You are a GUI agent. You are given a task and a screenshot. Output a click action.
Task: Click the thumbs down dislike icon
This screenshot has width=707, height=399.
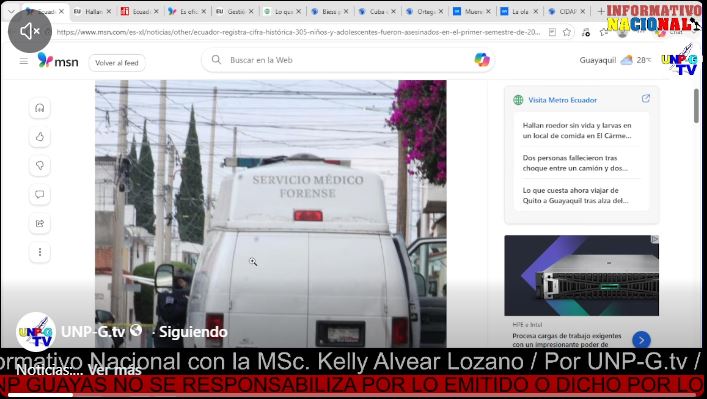pos(40,165)
